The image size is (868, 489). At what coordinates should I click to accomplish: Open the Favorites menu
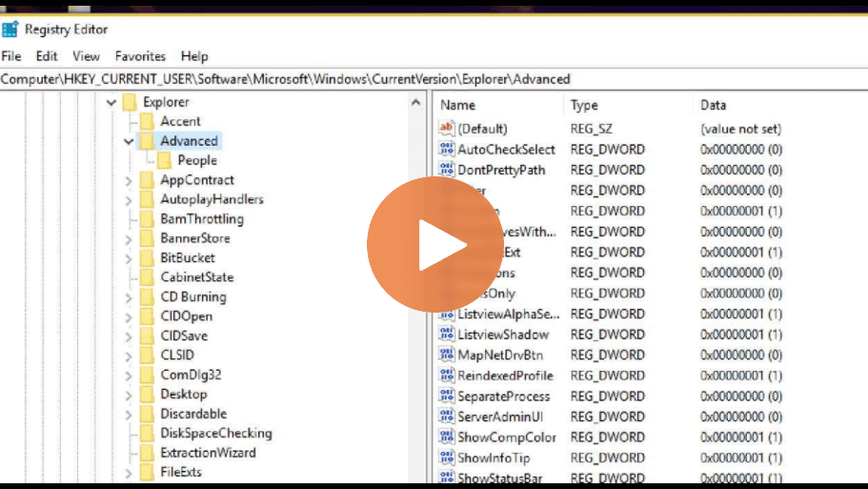pyautogui.click(x=140, y=56)
